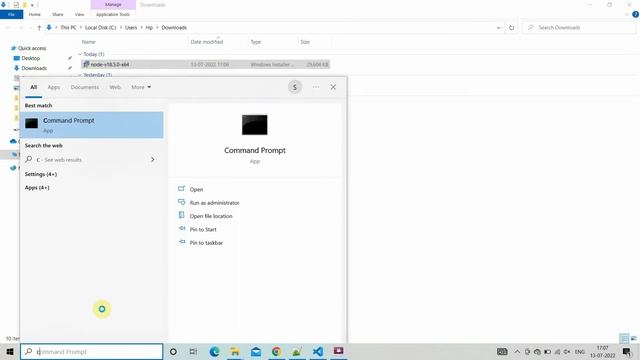Switch to the Web search tab
Image resolution: width=640 pixels, height=360 pixels.
115,87
